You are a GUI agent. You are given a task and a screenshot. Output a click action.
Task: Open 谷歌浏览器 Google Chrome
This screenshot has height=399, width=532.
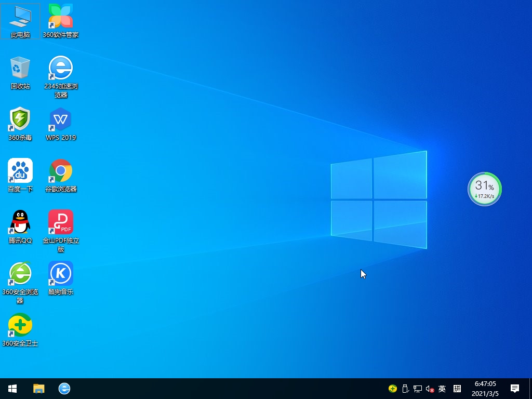coord(60,171)
